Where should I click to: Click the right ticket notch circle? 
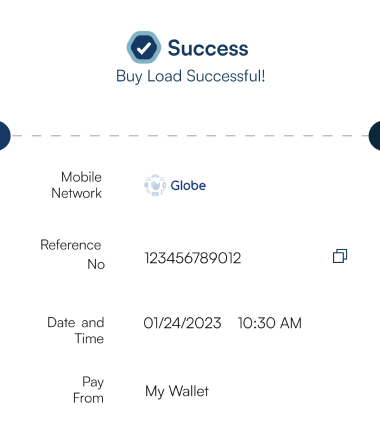click(375, 136)
